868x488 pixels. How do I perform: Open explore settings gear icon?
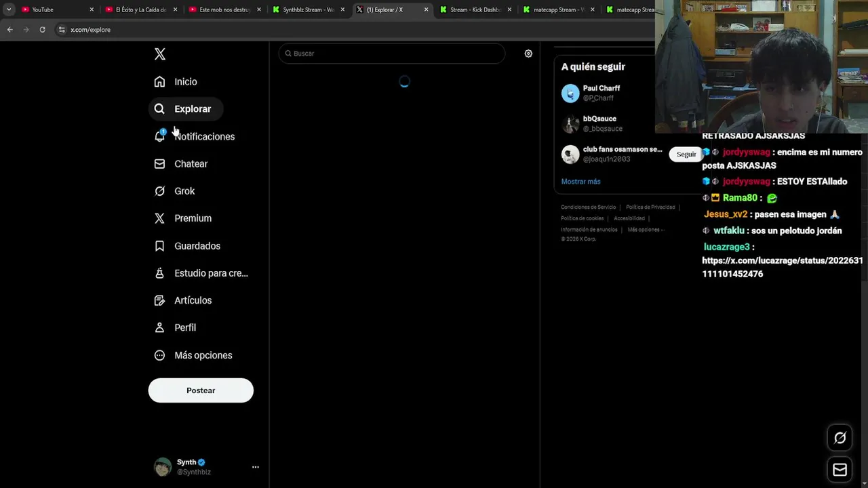(x=528, y=54)
